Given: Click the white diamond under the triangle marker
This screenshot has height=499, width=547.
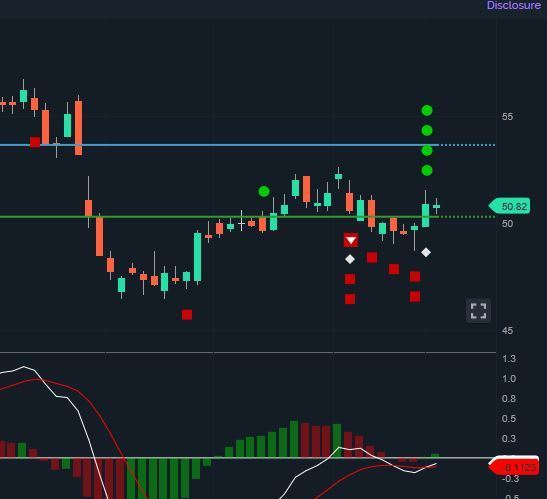Looking at the screenshot, I should tap(350, 259).
